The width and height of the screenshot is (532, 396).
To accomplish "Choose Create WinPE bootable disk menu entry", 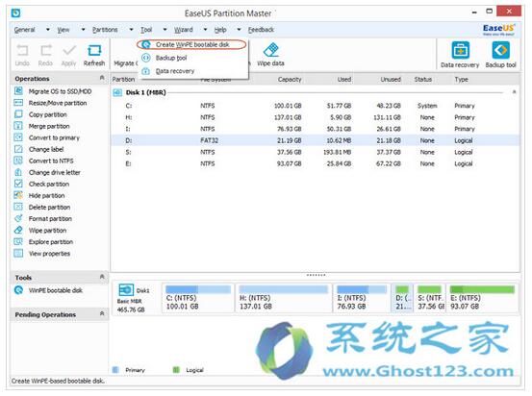I will point(191,45).
